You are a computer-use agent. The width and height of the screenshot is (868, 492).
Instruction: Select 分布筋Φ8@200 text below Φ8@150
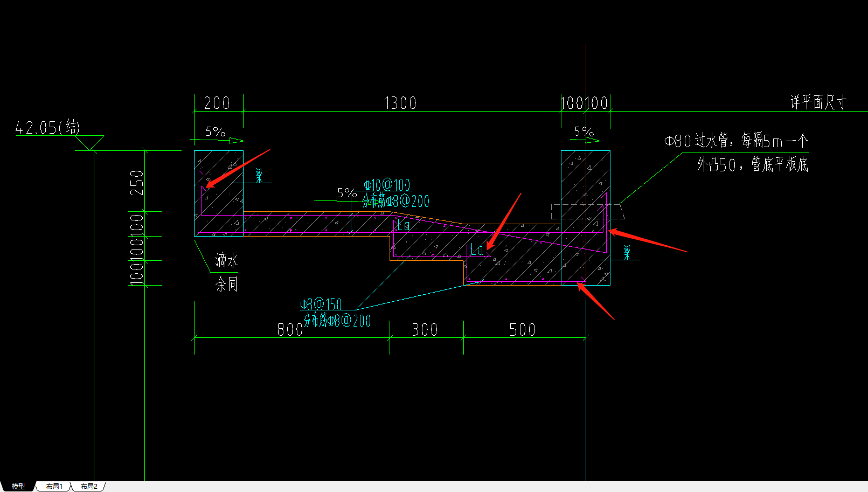(337, 321)
